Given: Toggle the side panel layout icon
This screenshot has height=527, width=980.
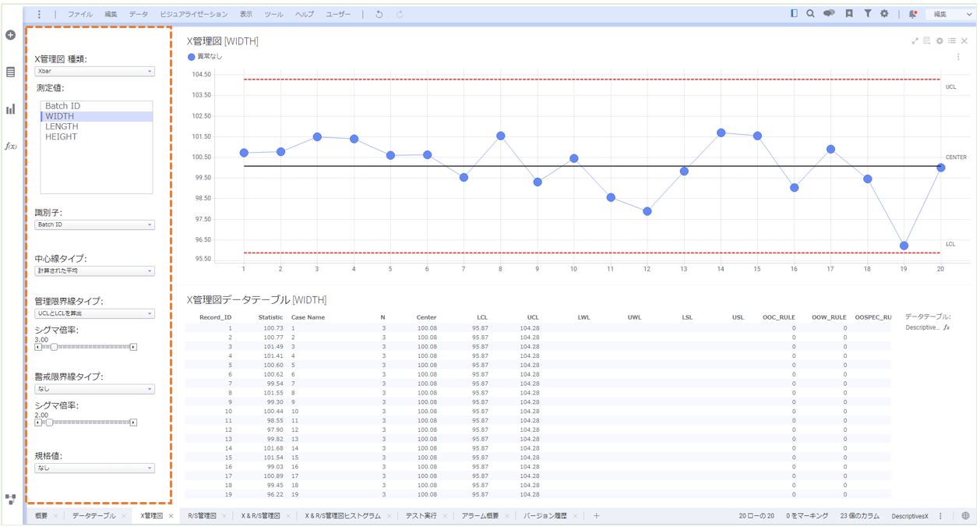Looking at the screenshot, I should [x=794, y=13].
